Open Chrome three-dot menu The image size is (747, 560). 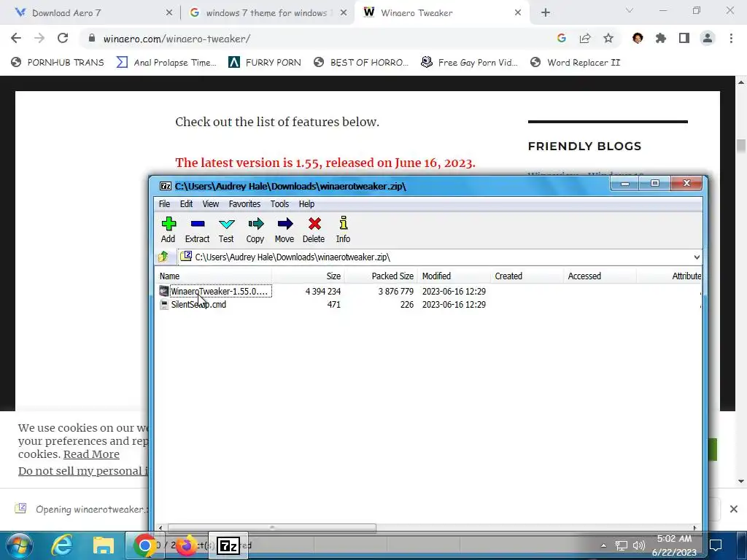(731, 39)
